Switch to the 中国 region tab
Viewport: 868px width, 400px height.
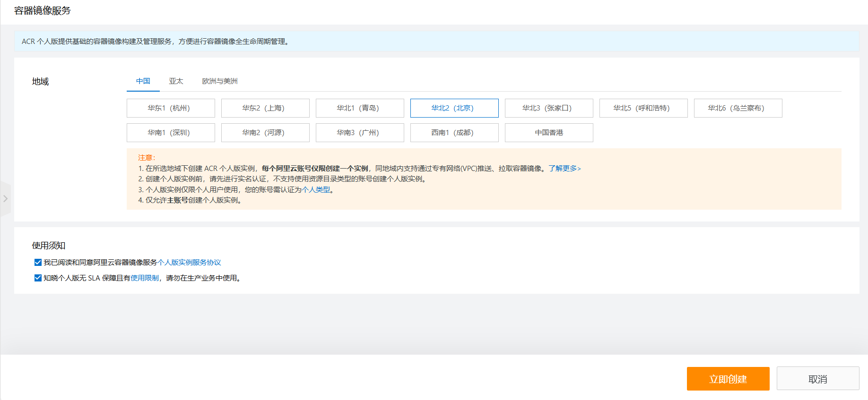click(143, 81)
